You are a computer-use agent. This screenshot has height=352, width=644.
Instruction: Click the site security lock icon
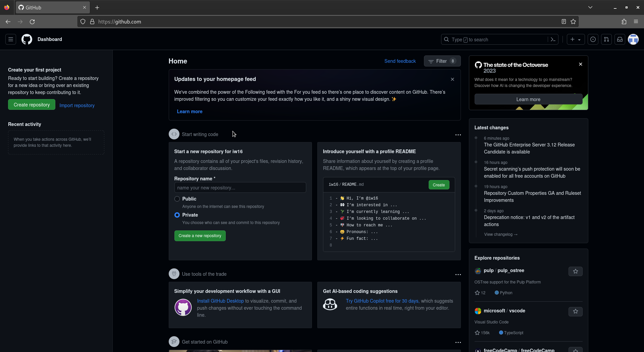tap(92, 21)
